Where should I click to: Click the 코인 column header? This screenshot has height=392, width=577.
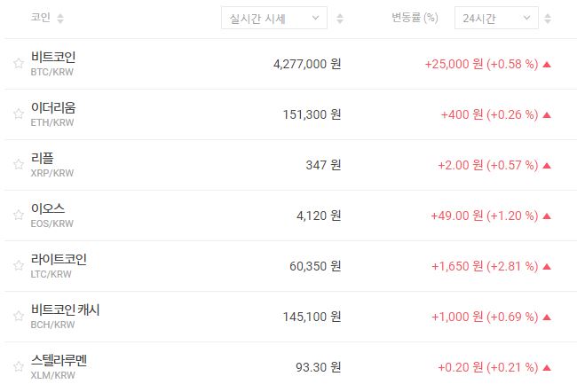(x=40, y=18)
